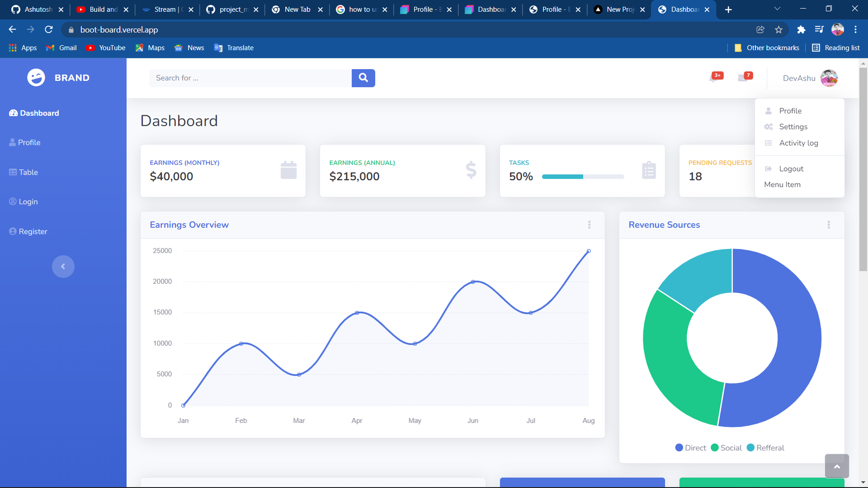Open the Chrome three-dot menu
Screen dimensions: 868x488
[855, 29]
